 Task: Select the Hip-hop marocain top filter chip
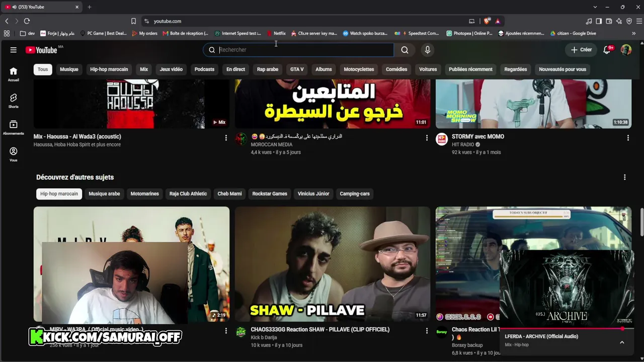pos(109,69)
